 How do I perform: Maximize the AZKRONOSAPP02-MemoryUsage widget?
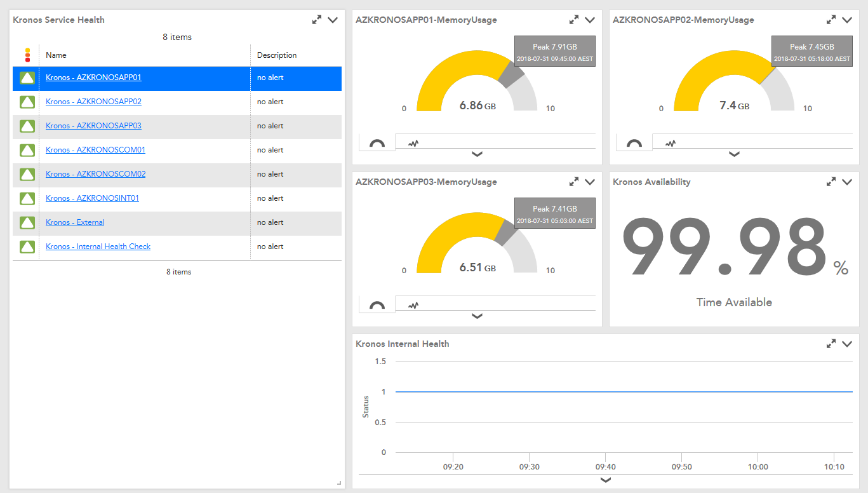(831, 20)
